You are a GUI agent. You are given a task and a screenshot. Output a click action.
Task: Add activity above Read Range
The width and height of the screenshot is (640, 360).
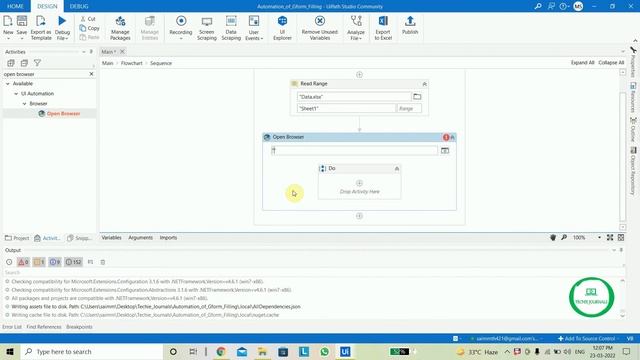(x=359, y=75)
